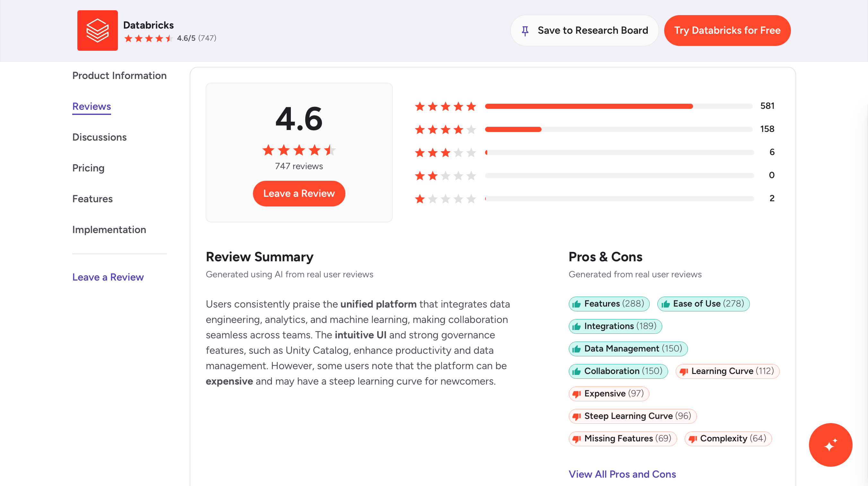Image resolution: width=868 pixels, height=486 pixels.
Task: Open the Discussions section
Action: tap(100, 137)
